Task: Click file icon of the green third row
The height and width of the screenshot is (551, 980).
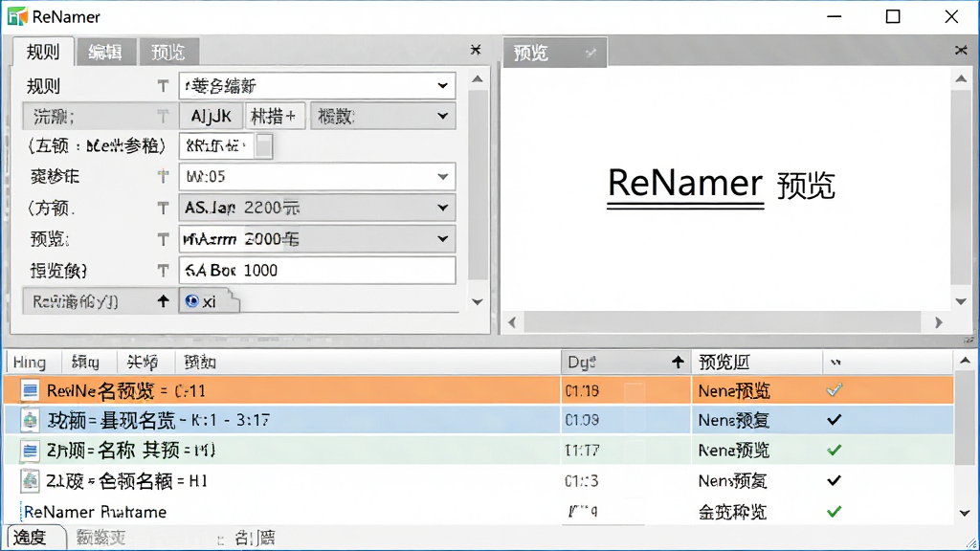Action: (30, 451)
